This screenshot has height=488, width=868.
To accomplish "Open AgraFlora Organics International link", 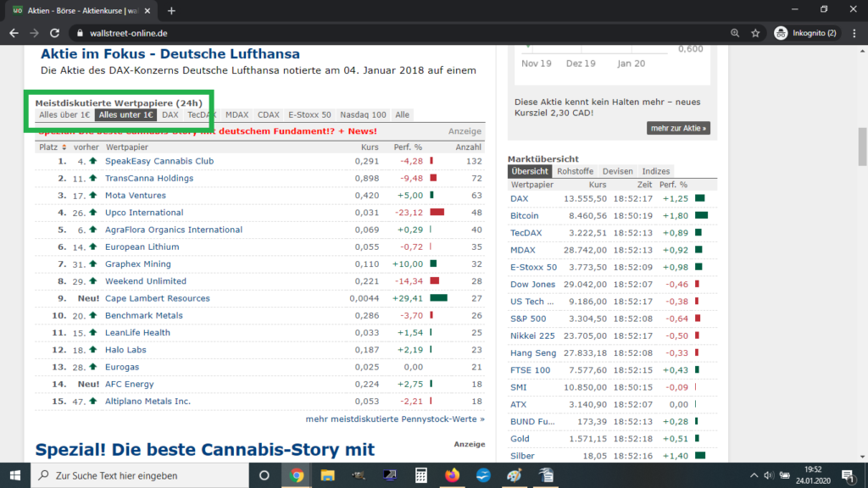I will click(174, 230).
